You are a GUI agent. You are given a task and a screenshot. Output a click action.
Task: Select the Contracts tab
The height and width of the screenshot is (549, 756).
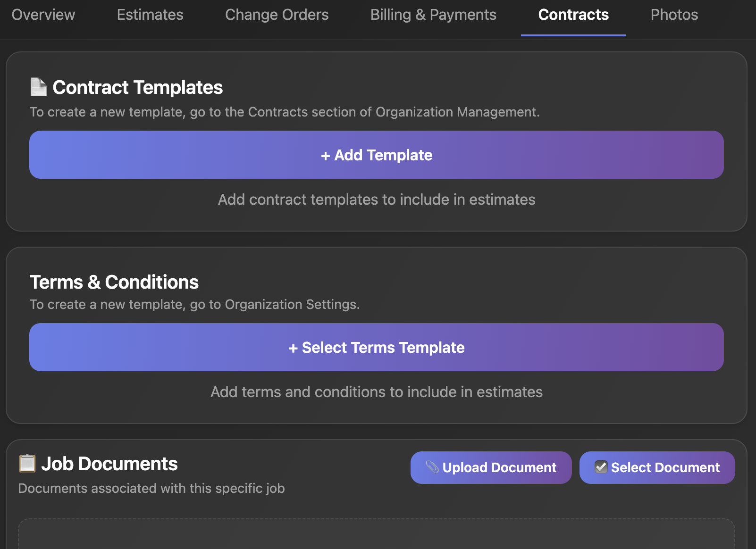pyautogui.click(x=573, y=15)
